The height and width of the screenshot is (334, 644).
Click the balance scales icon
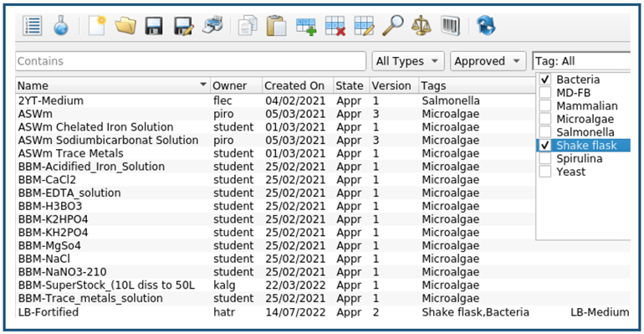[x=422, y=26]
